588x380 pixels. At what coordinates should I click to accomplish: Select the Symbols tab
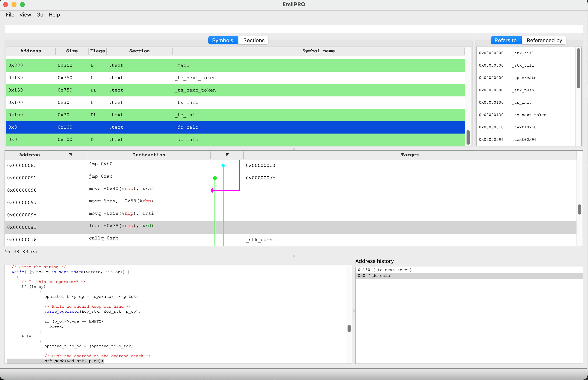pyautogui.click(x=223, y=40)
